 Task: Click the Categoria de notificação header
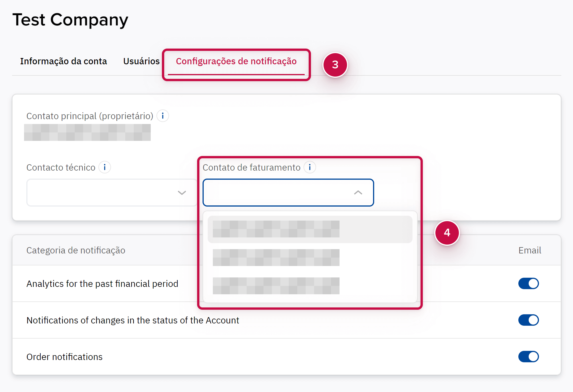(76, 251)
